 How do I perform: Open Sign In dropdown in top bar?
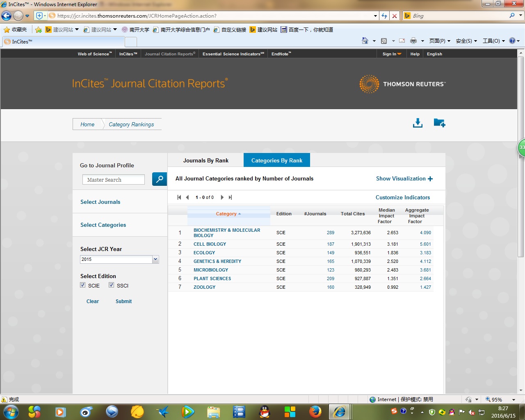[x=392, y=54]
